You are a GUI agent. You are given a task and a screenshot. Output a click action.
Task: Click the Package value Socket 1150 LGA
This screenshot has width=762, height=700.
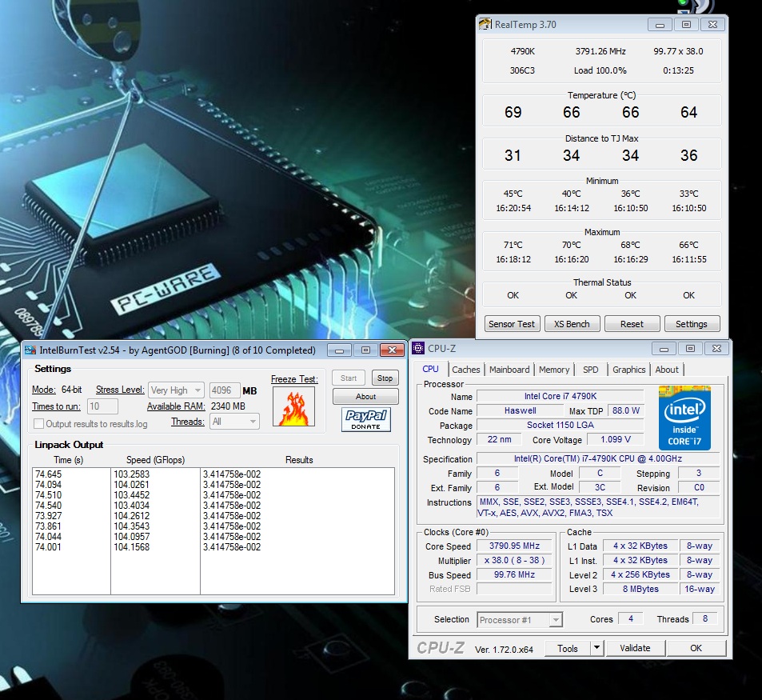tap(560, 425)
